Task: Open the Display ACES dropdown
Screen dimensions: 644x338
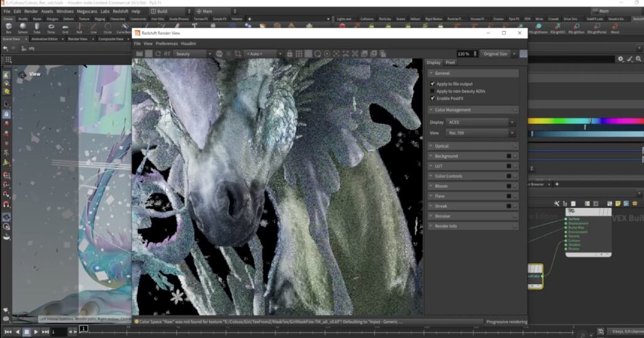Action: coord(481,122)
